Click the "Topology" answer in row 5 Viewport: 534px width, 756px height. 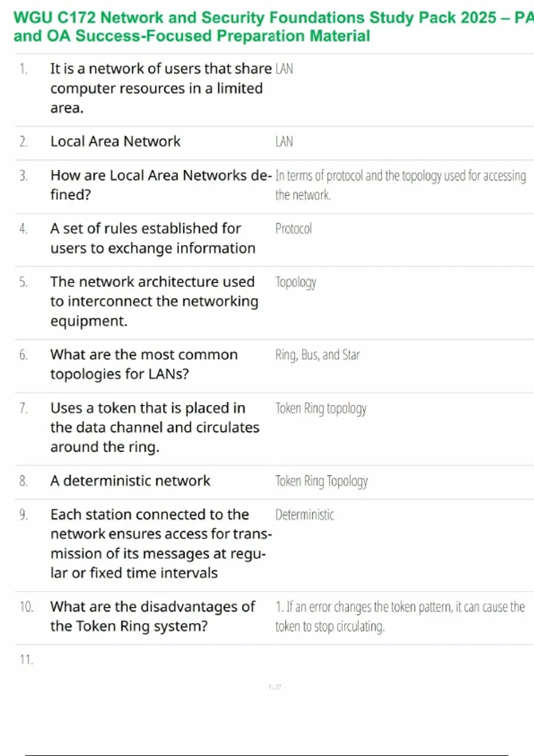click(295, 282)
